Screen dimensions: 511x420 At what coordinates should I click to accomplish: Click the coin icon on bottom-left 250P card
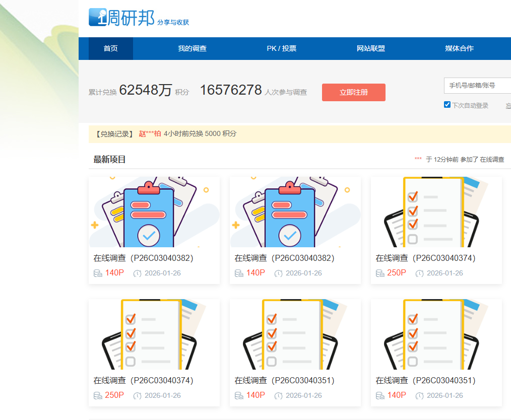pyautogui.click(x=98, y=395)
